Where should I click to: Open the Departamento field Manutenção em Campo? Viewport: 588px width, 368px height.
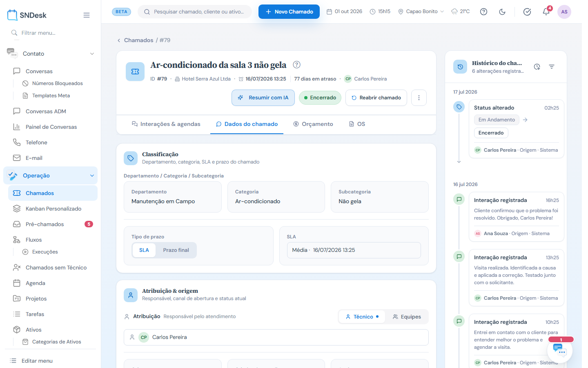[173, 197]
